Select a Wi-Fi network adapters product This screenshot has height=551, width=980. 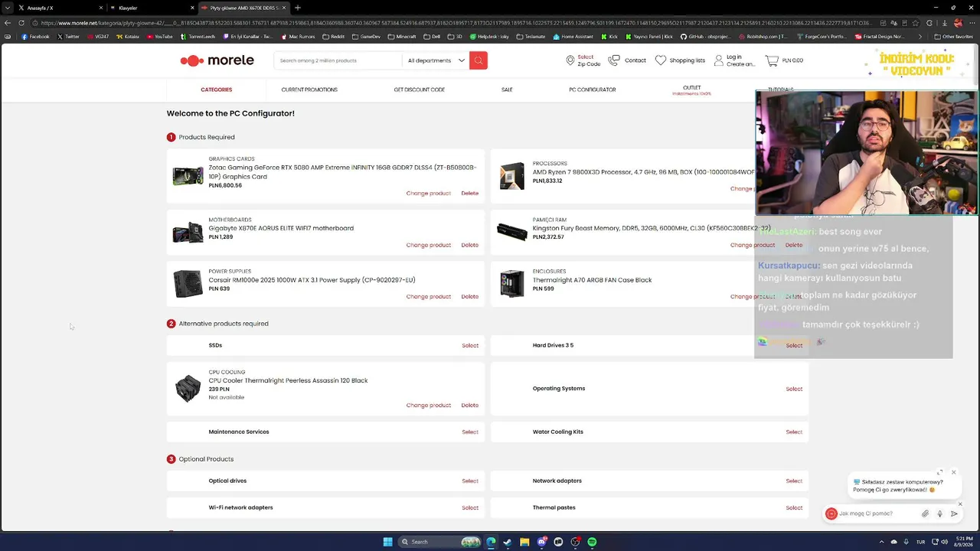(470, 507)
